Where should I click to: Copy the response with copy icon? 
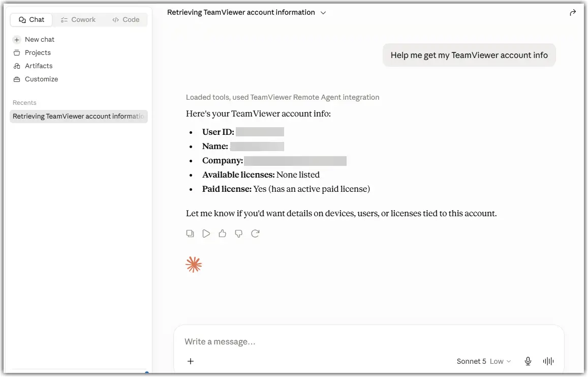(190, 234)
